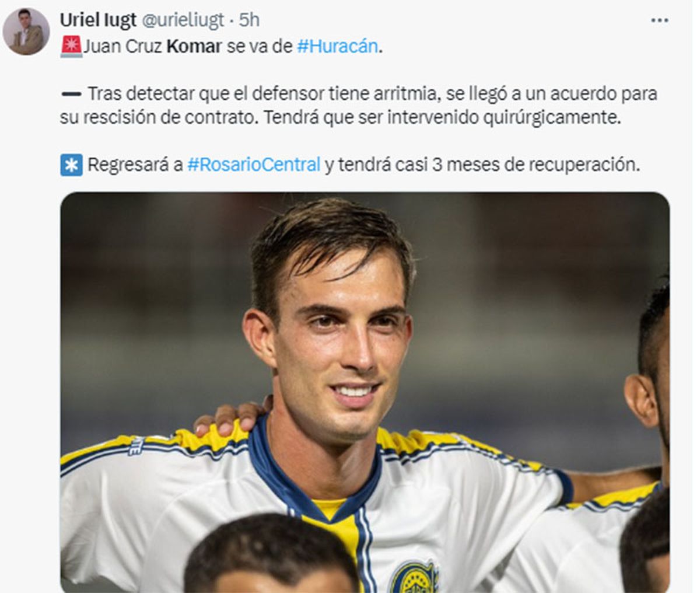Open the tweet's more options menu

pyautogui.click(x=659, y=20)
